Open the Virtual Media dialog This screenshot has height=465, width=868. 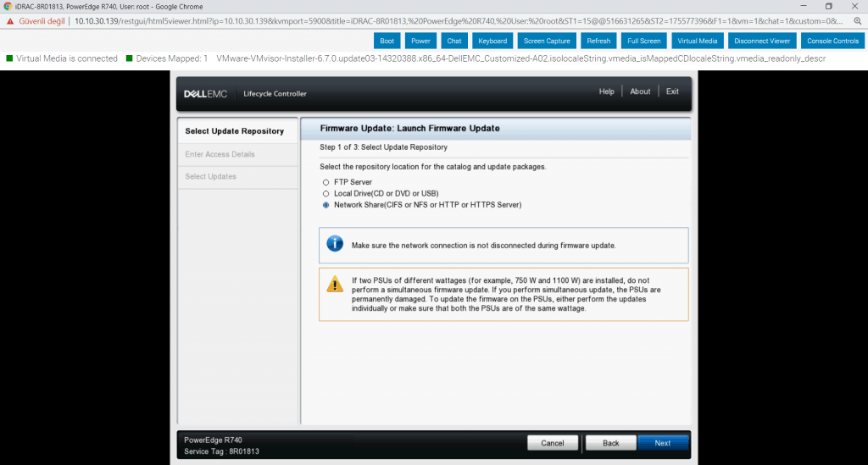[x=698, y=41]
